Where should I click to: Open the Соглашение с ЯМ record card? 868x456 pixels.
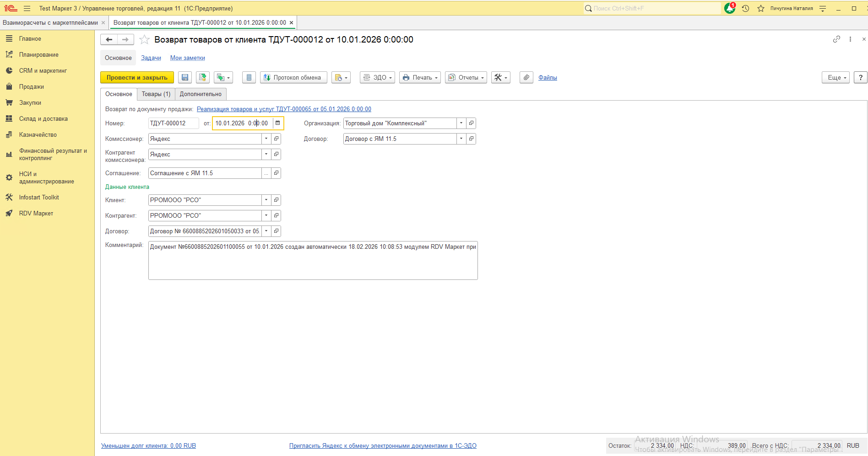[276, 173]
